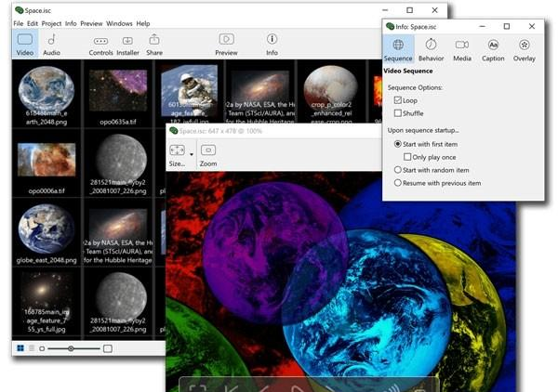
Task: Switch to the Caption tab
Action: [x=493, y=49]
